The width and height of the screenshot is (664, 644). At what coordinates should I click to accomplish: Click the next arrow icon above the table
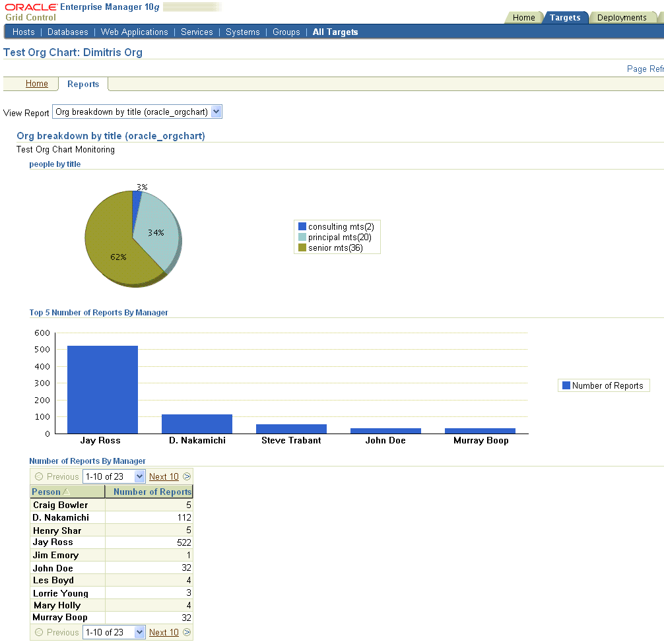(187, 476)
